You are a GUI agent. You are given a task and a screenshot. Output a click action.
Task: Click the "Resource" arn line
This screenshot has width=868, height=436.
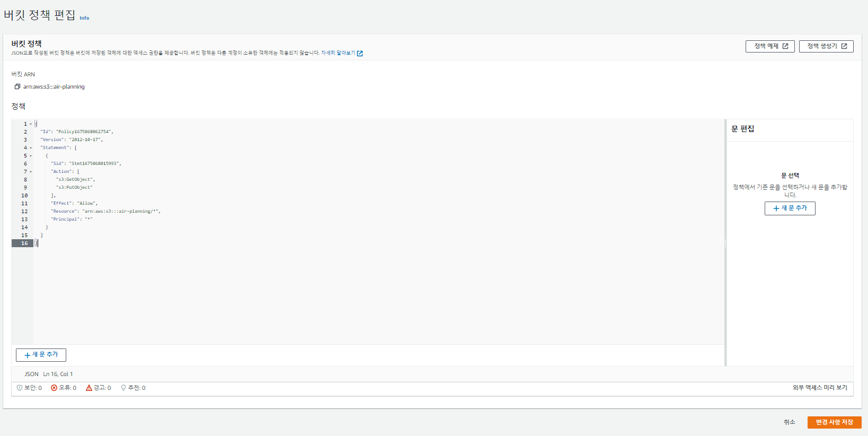click(105, 211)
